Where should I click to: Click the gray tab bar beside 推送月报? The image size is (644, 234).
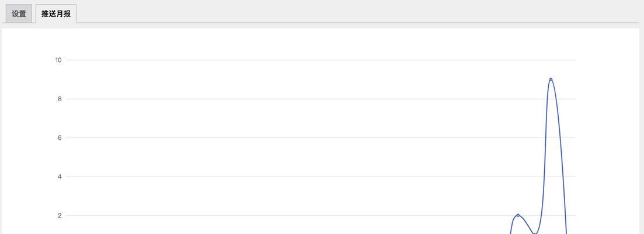[357, 13]
